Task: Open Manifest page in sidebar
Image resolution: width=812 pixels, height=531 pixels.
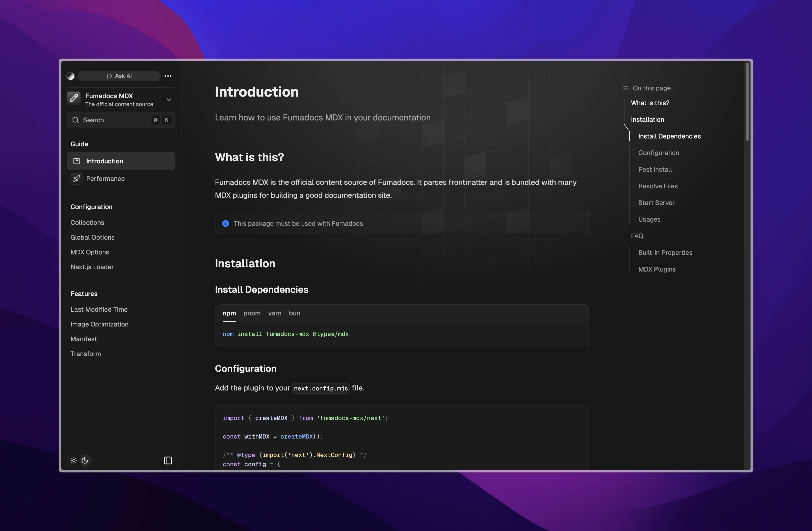Action: (84, 339)
